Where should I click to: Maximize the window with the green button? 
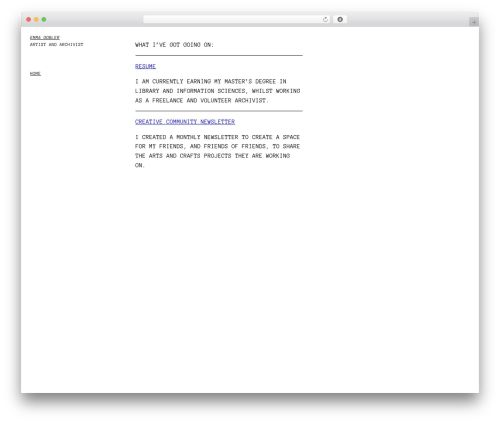coord(44,20)
